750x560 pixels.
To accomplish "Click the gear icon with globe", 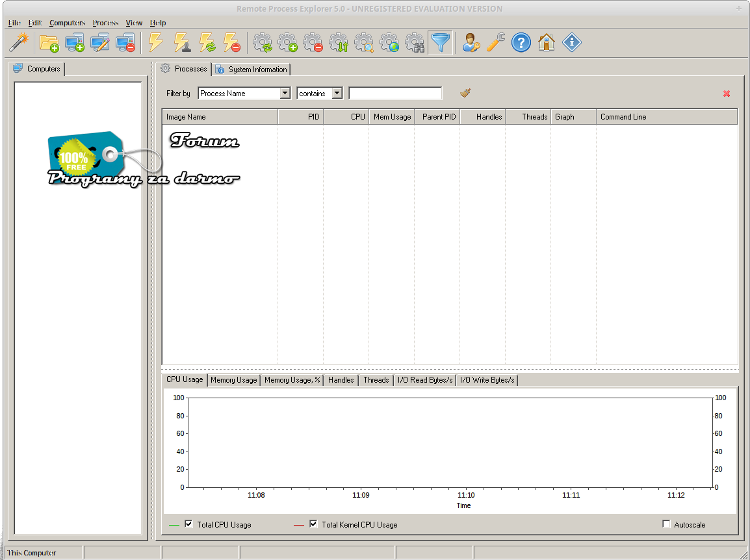I will [389, 43].
